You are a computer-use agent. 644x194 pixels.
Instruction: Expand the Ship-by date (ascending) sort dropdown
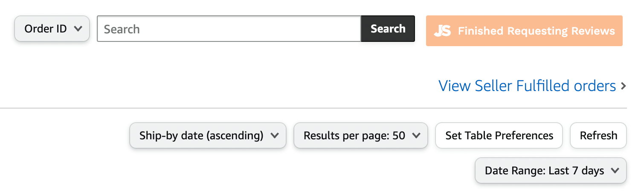point(208,135)
